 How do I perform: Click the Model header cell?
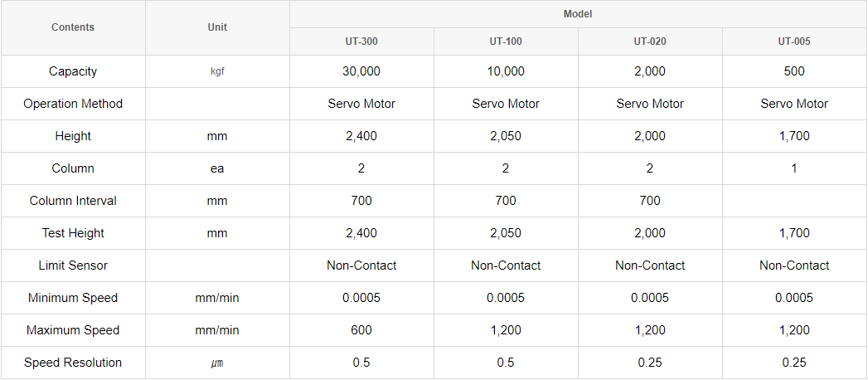(578, 14)
